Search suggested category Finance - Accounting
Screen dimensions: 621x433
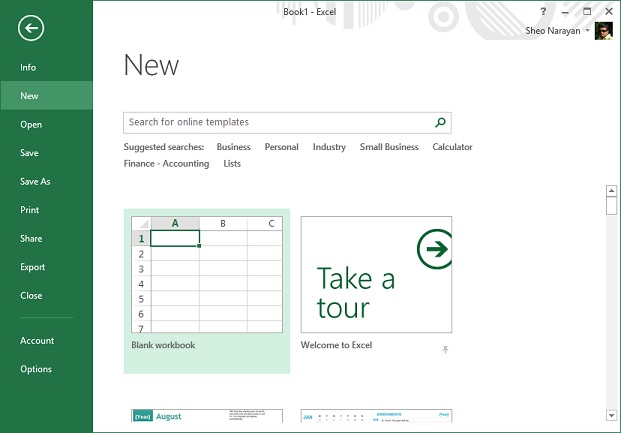point(166,164)
